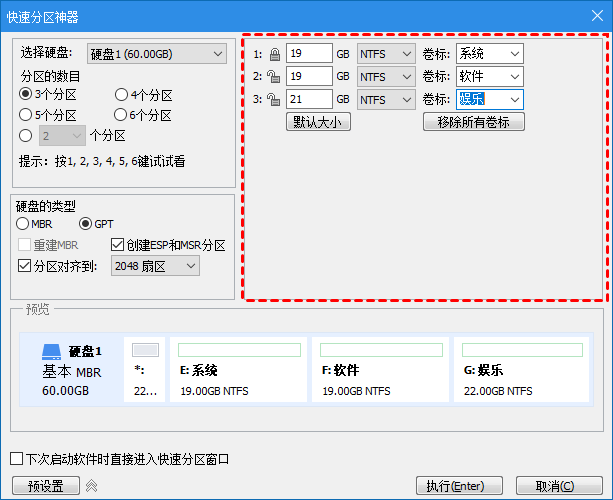Toggle the lock icon for partition 1
Screen dimensions: 613x500
coord(274,54)
